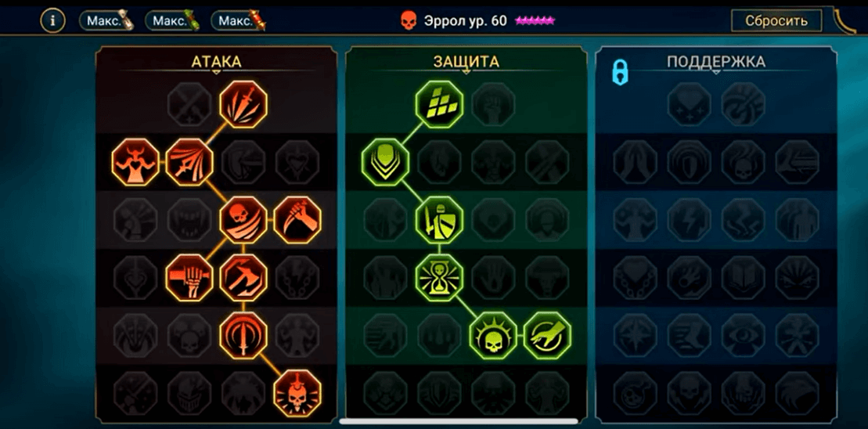Screen dimensions: 868x429
Task: Click the info icon in the top bar
Action: point(53,21)
